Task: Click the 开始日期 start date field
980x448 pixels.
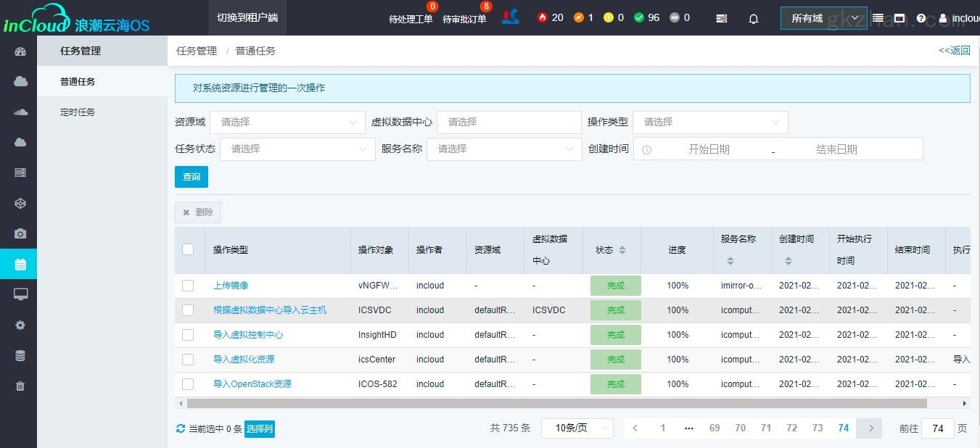Action: [709, 149]
